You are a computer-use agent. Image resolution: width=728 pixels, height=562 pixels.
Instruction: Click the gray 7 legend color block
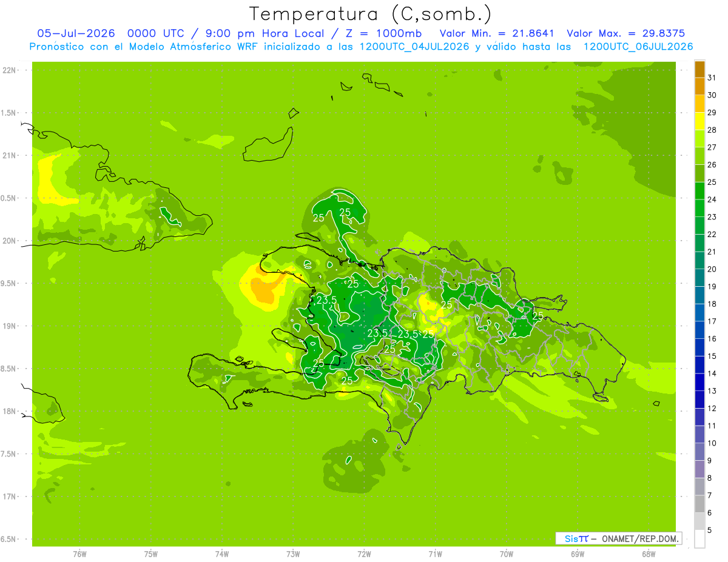click(x=699, y=486)
